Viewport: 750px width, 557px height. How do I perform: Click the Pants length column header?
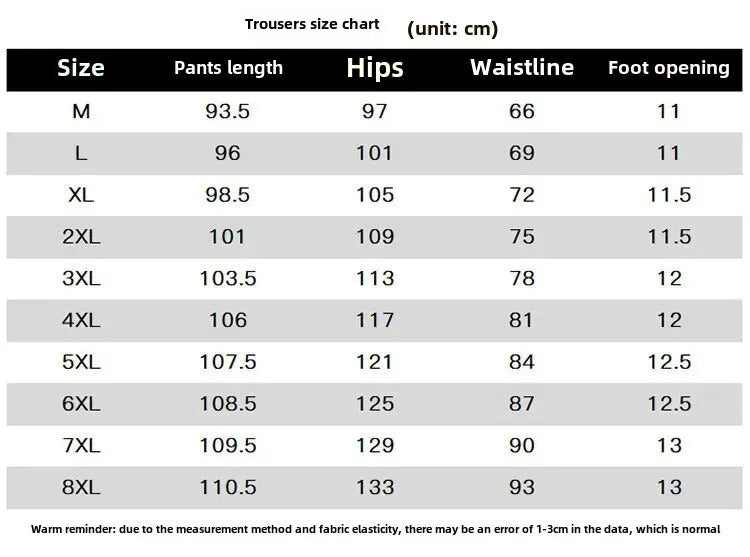pos(228,68)
